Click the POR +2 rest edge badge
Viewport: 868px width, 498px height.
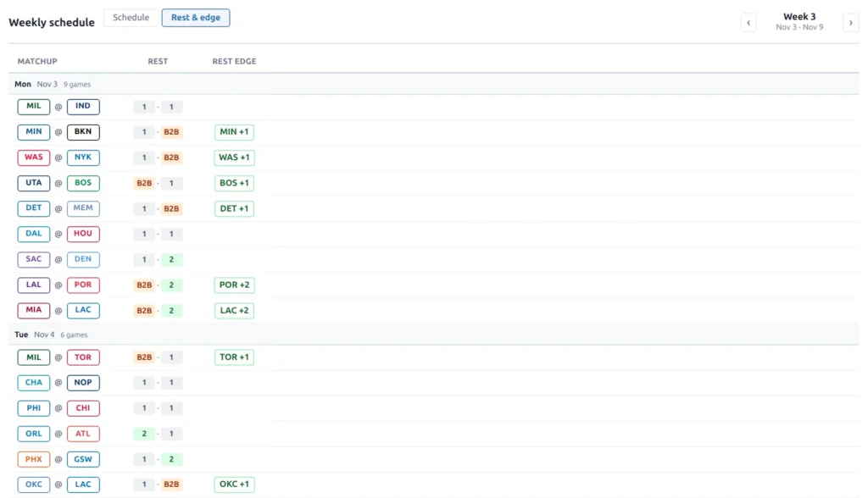point(234,285)
